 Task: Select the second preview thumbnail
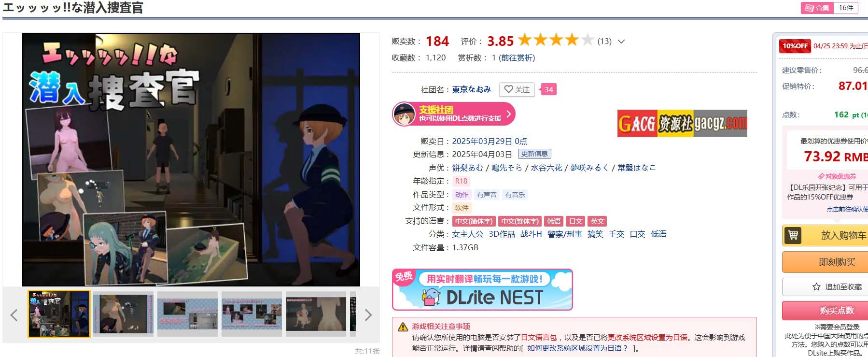pyautogui.click(x=123, y=314)
